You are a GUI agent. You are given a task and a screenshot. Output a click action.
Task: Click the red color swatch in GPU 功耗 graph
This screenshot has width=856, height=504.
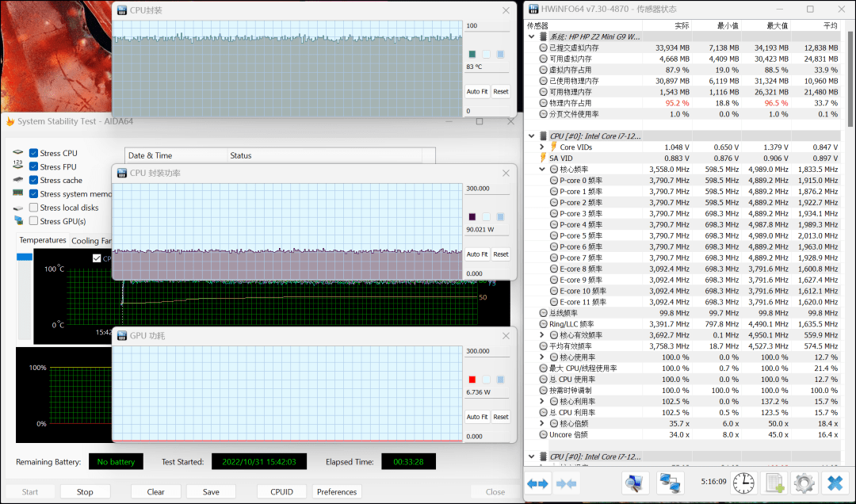coord(472,379)
